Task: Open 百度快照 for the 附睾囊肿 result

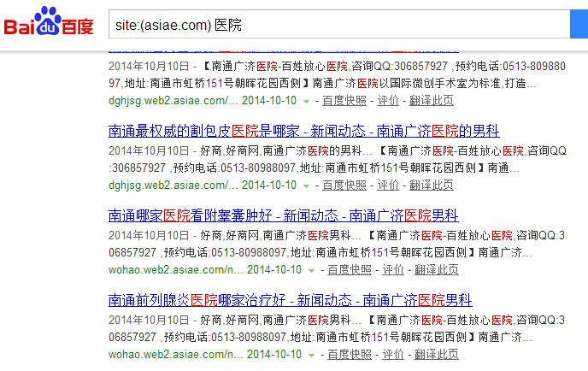Action: [x=350, y=269]
